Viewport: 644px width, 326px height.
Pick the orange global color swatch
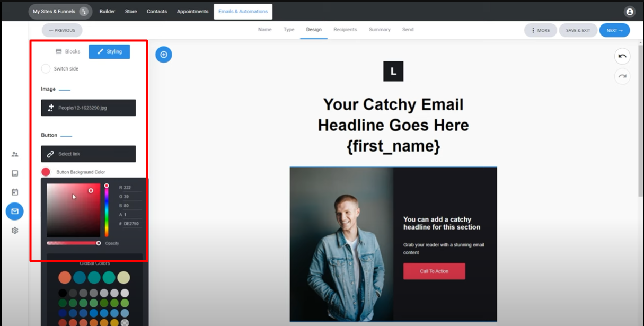click(x=65, y=278)
